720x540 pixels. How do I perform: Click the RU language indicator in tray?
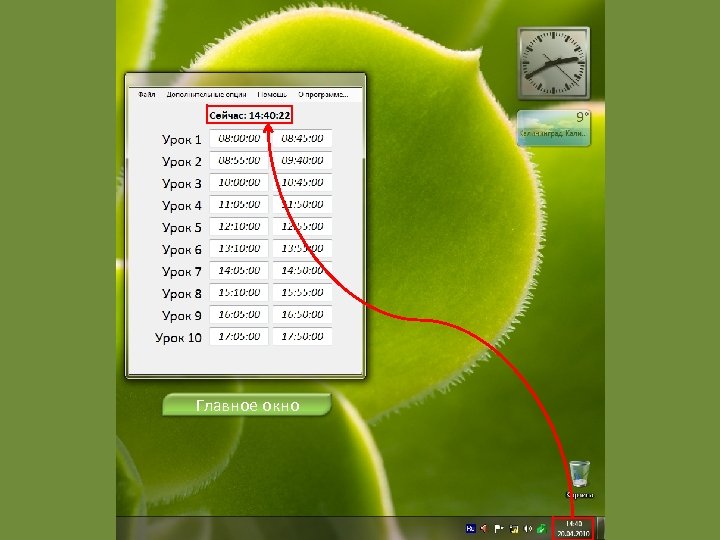[x=470, y=529]
